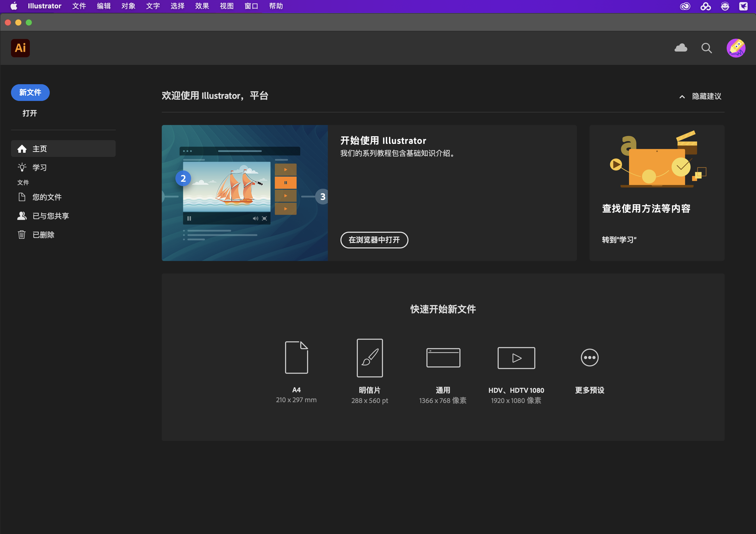Click the 打开 button
The image size is (756, 534).
click(x=30, y=113)
